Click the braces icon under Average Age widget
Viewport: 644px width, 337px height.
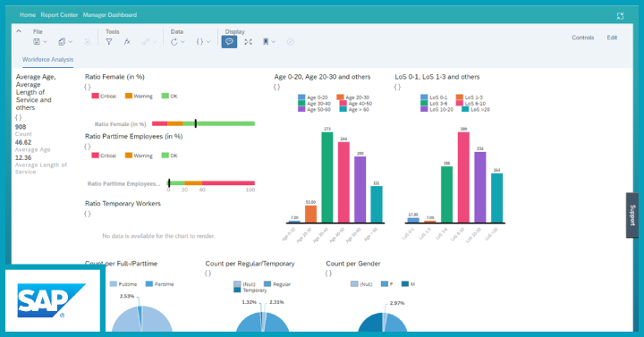(19, 117)
